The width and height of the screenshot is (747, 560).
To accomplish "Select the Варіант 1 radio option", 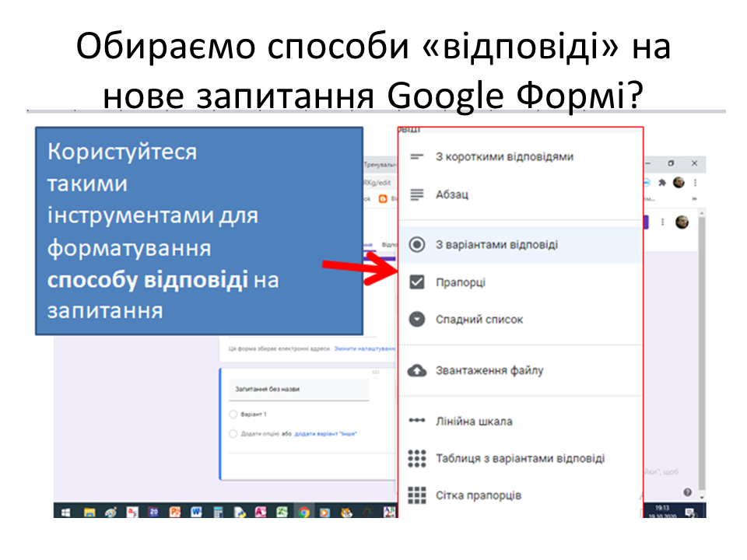I will pos(233,415).
